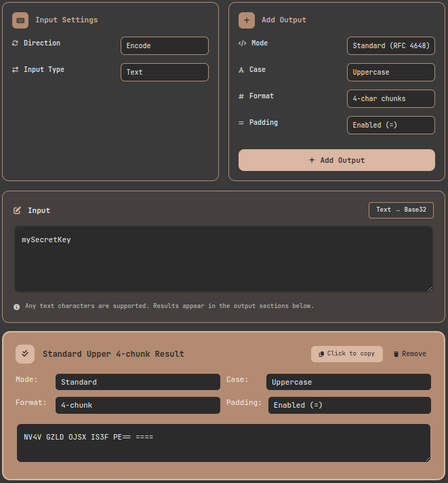Click the Format: label in the result card
This screenshot has width=448, height=483.
(30, 402)
